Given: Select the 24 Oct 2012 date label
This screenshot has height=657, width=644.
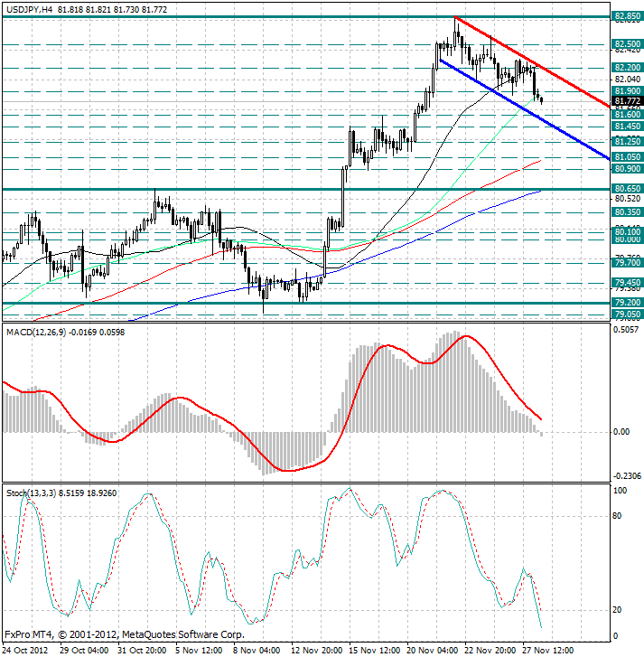Looking at the screenshot, I should (x=25, y=651).
